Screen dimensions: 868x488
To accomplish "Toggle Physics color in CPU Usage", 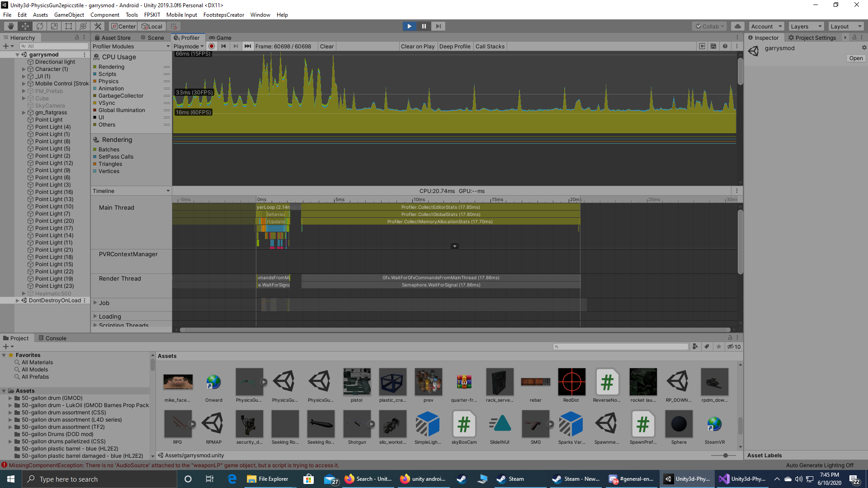I will coord(95,81).
